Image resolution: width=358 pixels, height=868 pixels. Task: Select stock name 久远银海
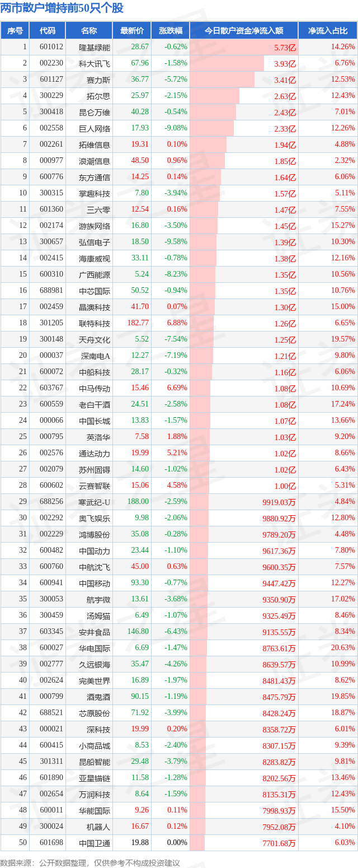(95, 665)
